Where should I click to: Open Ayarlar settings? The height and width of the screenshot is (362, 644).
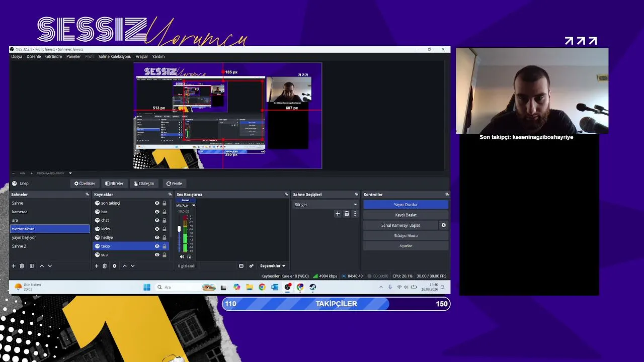[x=406, y=246]
